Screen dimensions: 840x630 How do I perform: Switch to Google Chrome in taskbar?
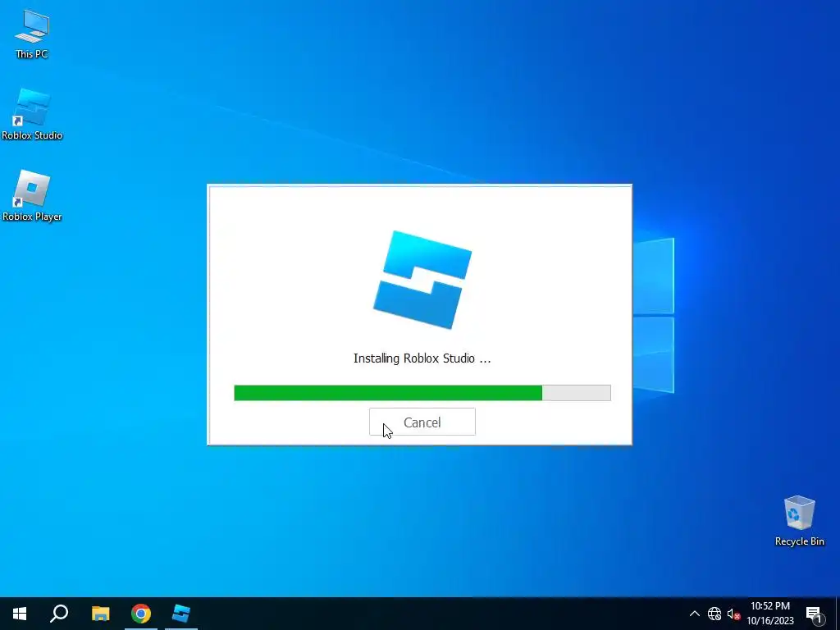pos(141,614)
